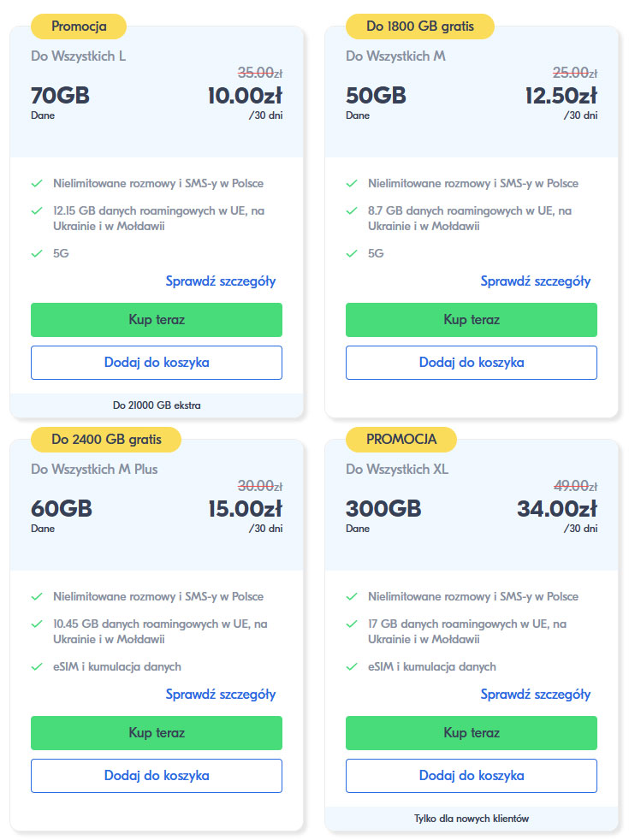Image resolution: width=629 pixels, height=840 pixels.
Task: Click Kup teraz for Do Wszystkich M
Action: [471, 320]
